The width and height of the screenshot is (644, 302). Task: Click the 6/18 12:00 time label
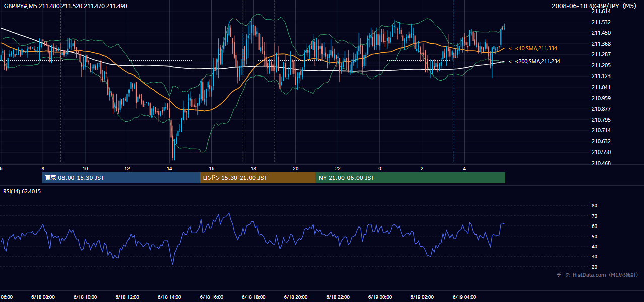pos(126,297)
